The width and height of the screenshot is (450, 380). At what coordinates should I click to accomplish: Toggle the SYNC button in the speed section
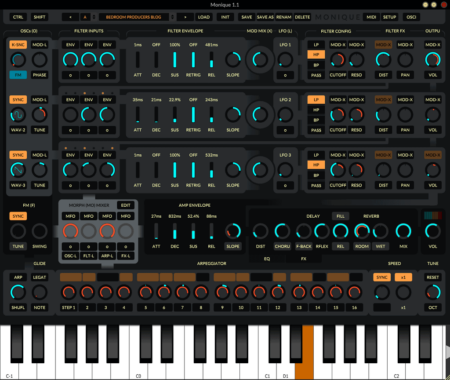[382, 277]
